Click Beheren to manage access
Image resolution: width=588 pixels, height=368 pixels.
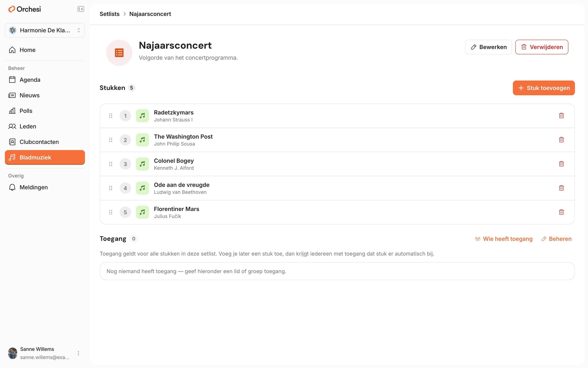(x=556, y=239)
